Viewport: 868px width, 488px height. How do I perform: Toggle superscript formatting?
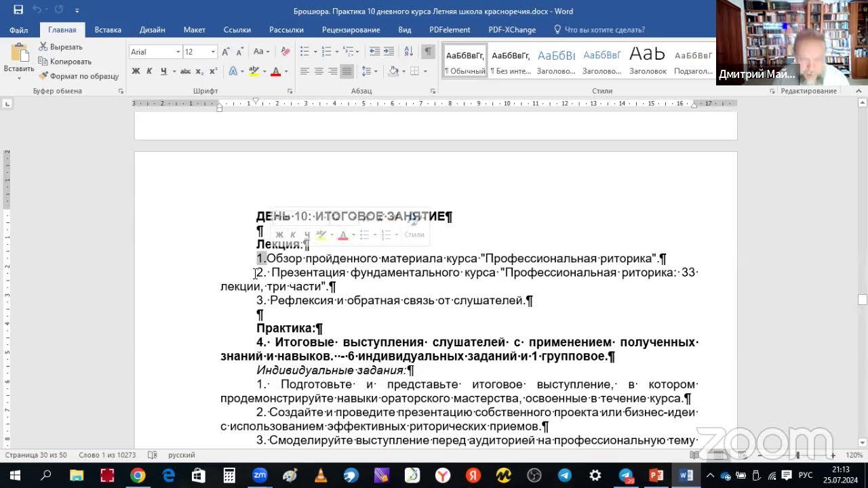(213, 71)
